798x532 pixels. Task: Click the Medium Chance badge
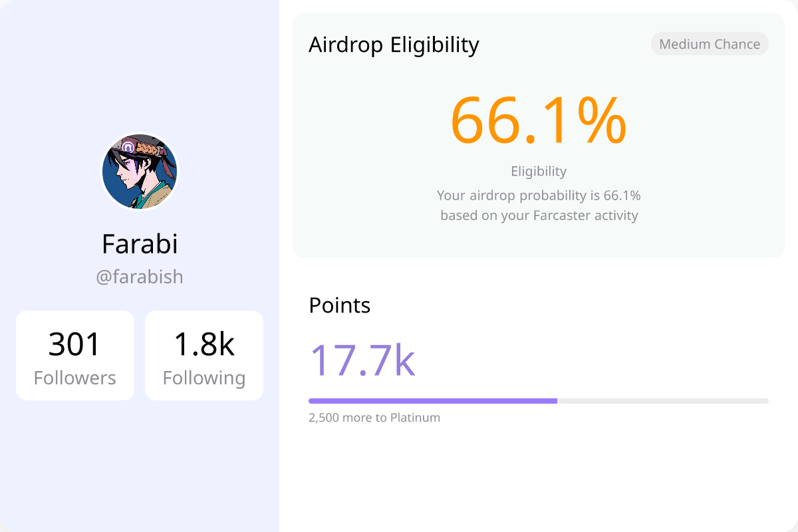click(x=710, y=44)
